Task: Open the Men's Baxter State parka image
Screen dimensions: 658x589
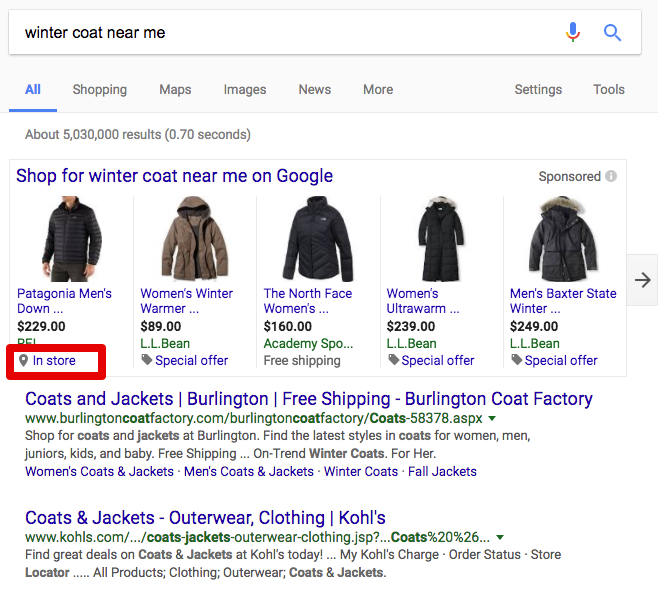Action: [x=563, y=239]
